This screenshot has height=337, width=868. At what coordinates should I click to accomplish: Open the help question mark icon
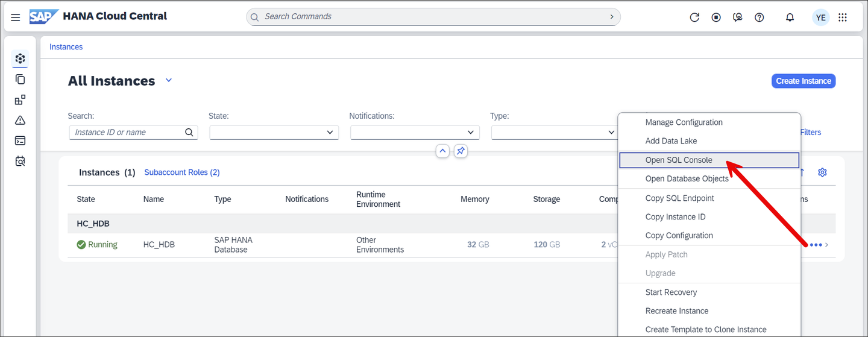click(x=759, y=17)
